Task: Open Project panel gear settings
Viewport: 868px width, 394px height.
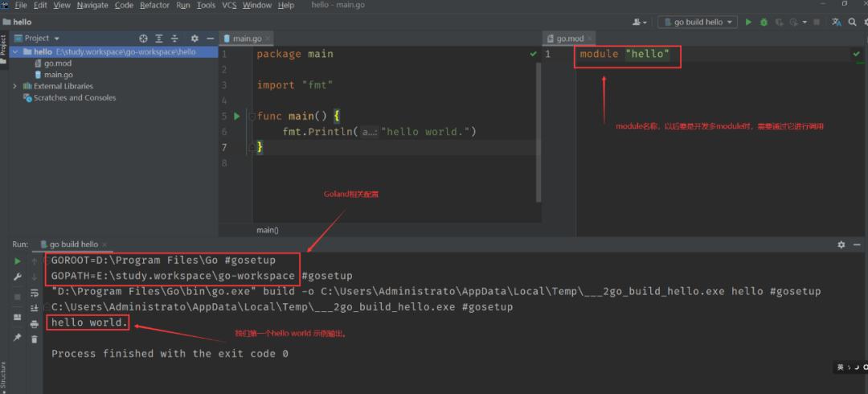Action: (194, 38)
